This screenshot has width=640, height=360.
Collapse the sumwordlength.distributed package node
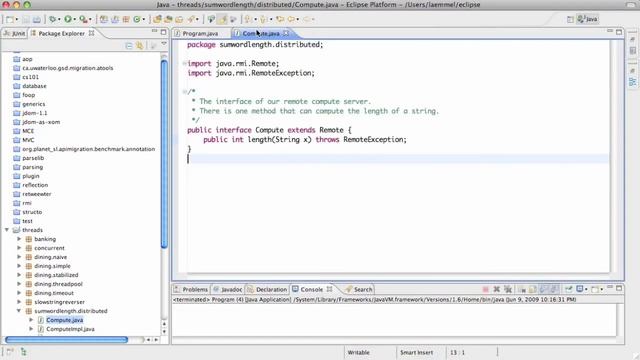coord(19,311)
